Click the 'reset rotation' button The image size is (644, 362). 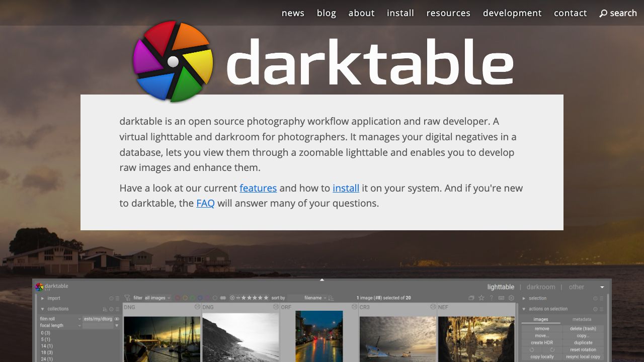[583, 350]
